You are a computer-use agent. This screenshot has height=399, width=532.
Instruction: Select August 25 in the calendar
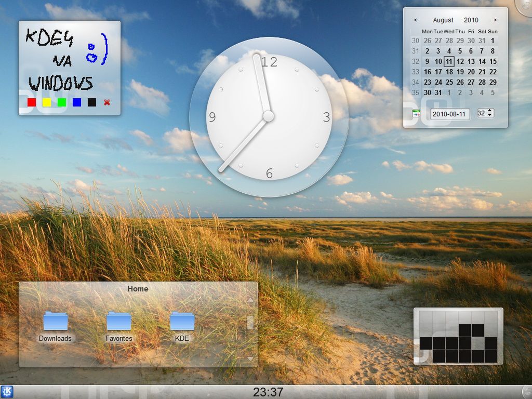click(449, 82)
